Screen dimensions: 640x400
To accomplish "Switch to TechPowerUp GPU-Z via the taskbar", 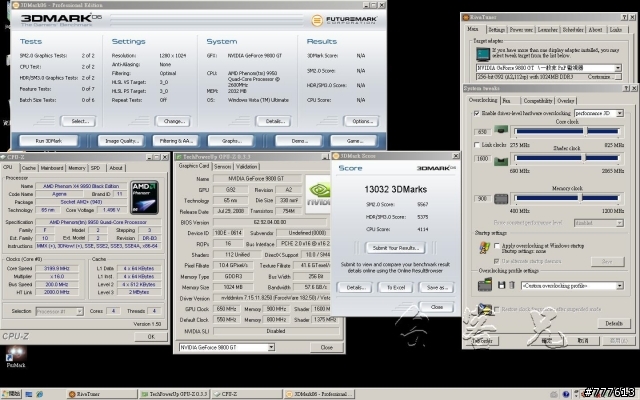I will (175, 394).
